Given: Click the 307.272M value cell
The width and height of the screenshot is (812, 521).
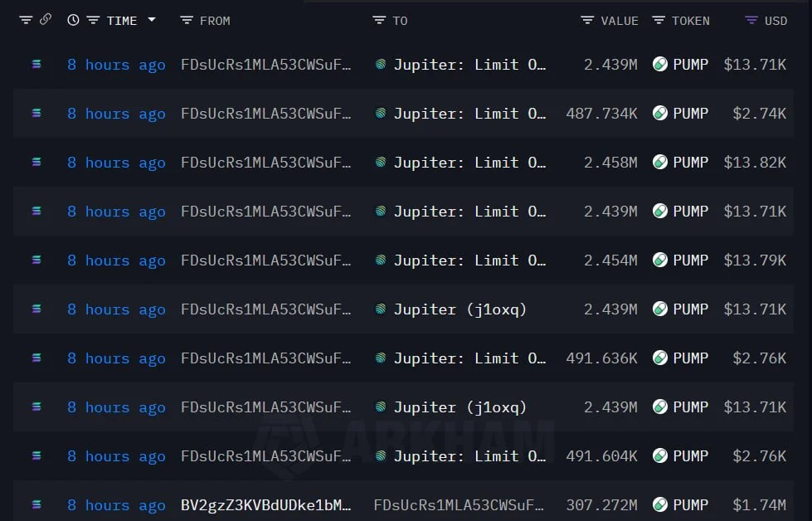Looking at the screenshot, I should coord(601,504).
